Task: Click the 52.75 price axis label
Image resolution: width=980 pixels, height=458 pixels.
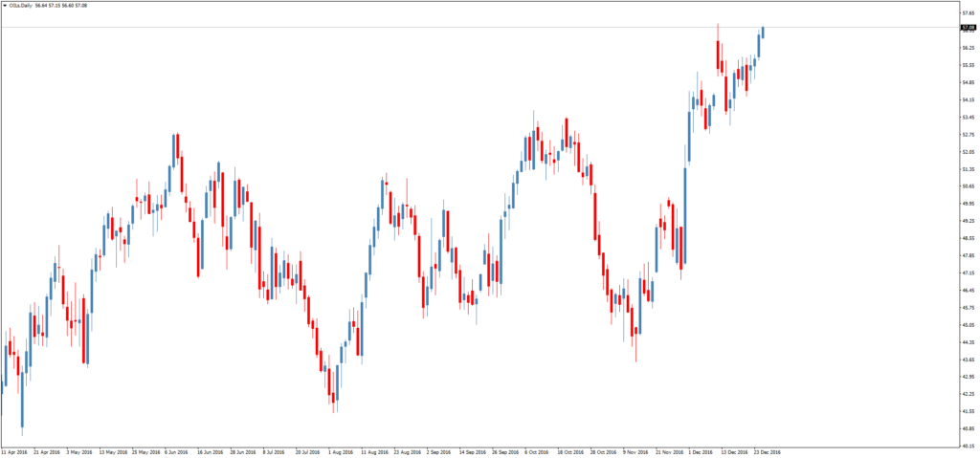Action: pos(969,134)
